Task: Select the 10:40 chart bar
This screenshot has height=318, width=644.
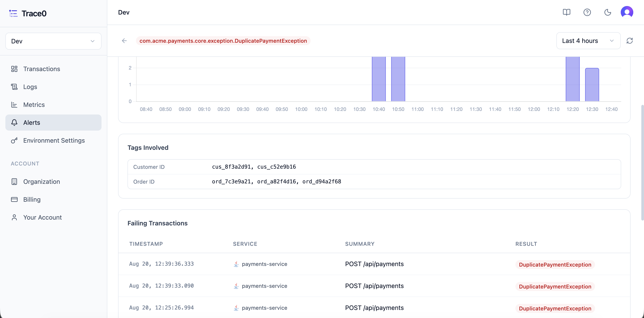Action: point(379,79)
